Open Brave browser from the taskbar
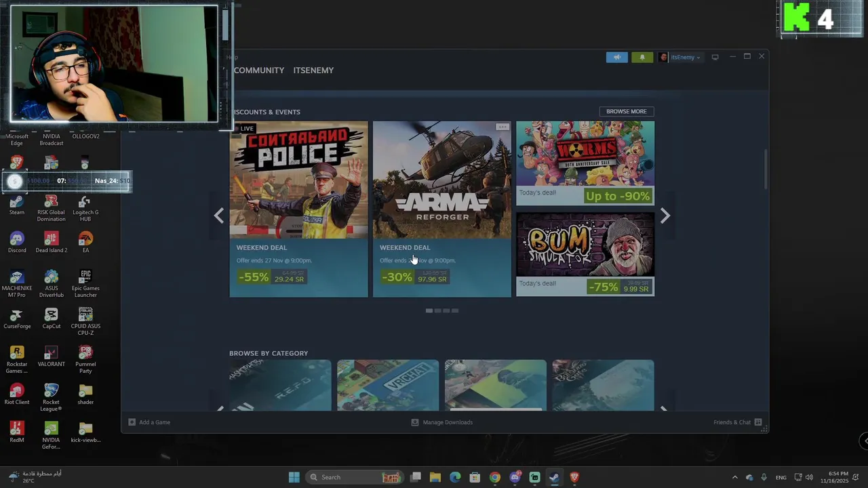Image resolution: width=868 pixels, height=488 pixels. (574, 477)
